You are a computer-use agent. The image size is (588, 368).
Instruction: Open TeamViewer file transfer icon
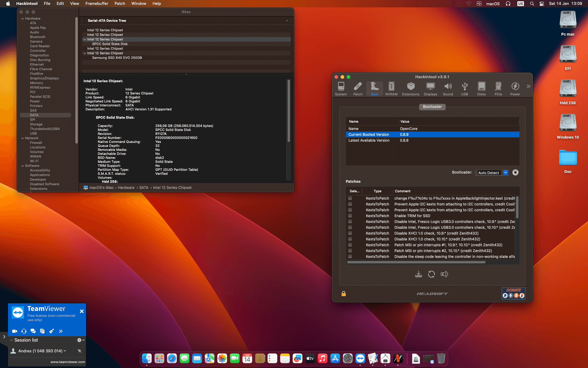42,331
